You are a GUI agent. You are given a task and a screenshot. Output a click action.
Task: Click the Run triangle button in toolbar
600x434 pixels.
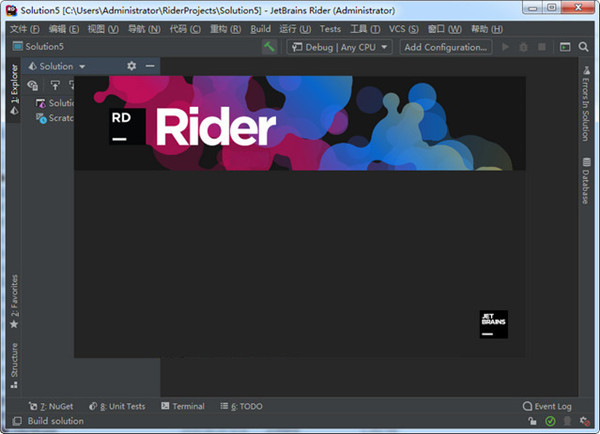[505, 47]
